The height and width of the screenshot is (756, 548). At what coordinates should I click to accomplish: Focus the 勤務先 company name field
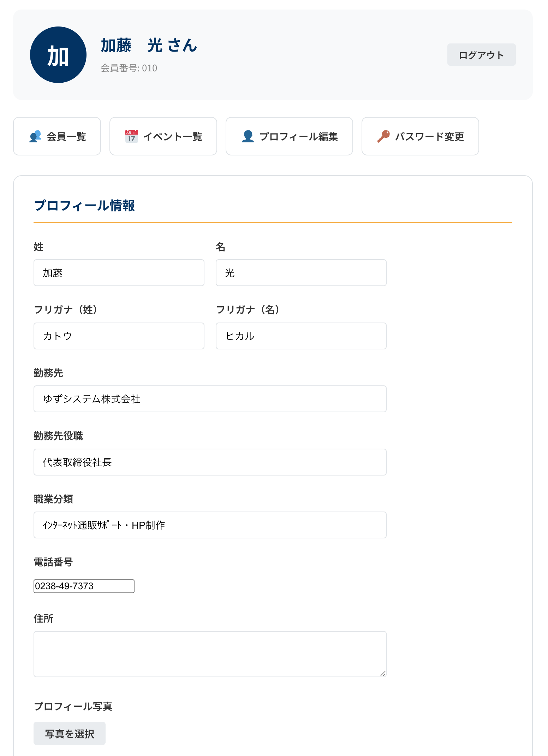210,399
